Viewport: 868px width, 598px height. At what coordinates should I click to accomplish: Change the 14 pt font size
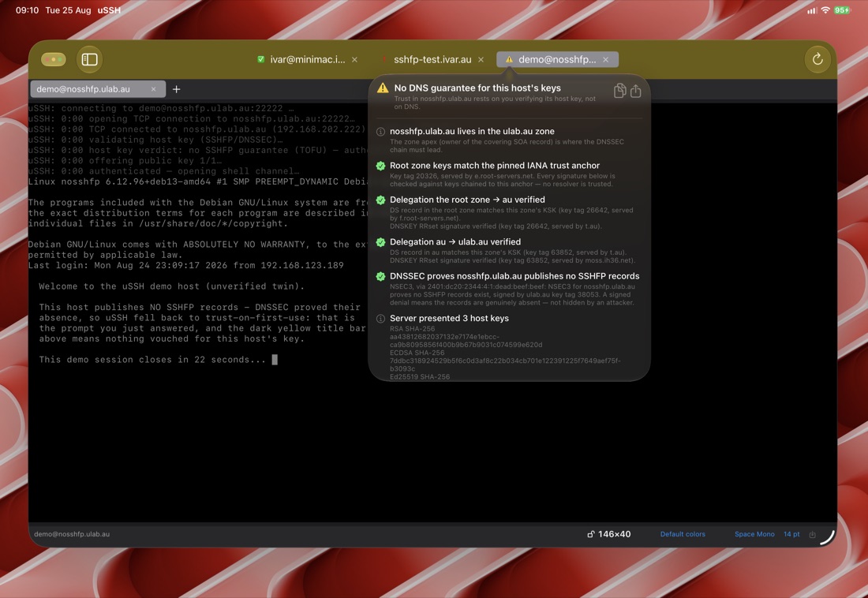click(x=791, y=534)
